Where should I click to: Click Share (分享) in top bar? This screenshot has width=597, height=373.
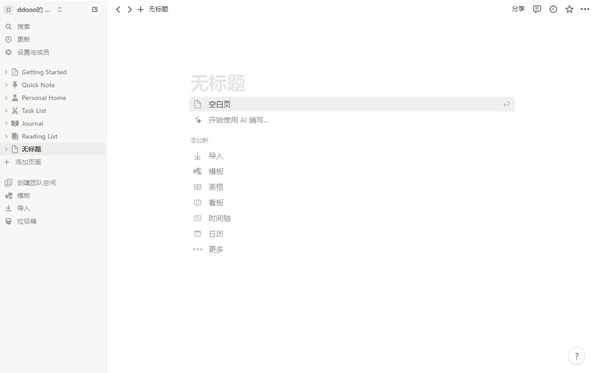pos(518,9)
